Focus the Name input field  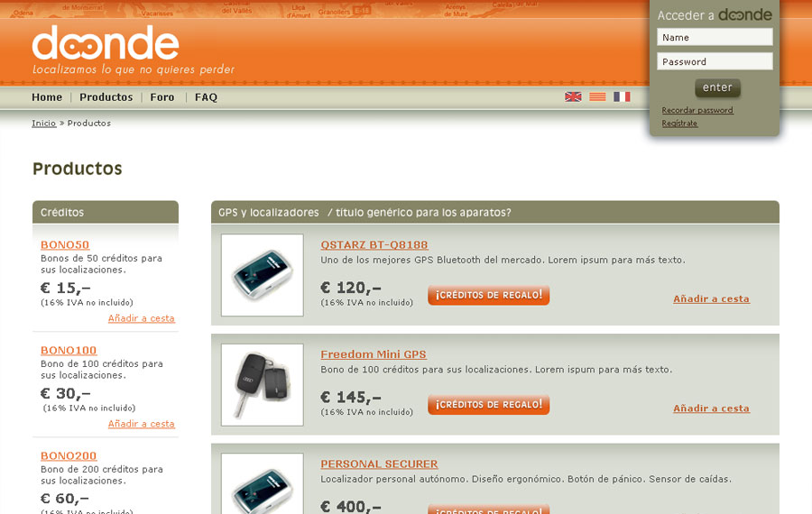click(715, 37)
